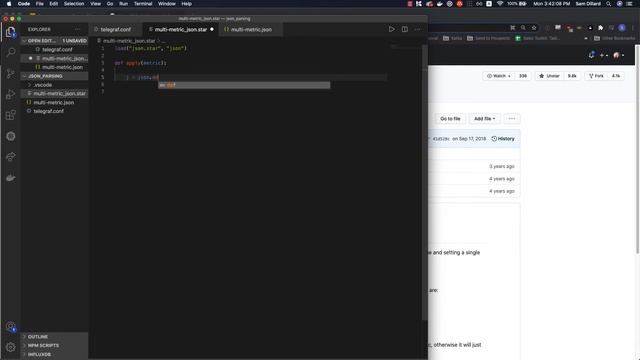This screenshot has height=360, width=640.
Task: View the 9.8k stargazers count
Action: (572, 76)
